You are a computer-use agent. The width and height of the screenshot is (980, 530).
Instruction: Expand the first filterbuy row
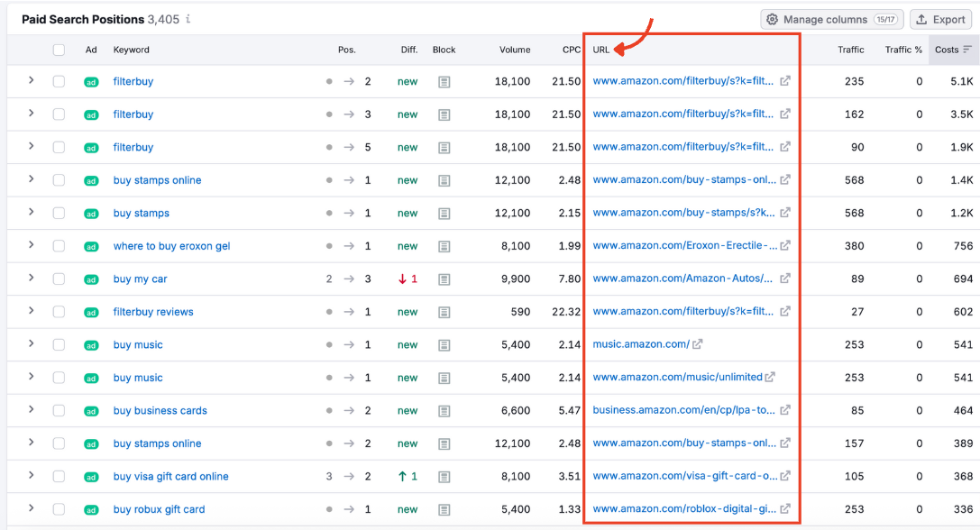click(x=32, y=81)
